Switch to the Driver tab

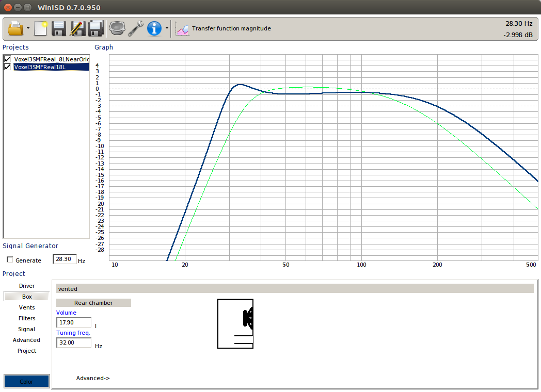[26, 285]
